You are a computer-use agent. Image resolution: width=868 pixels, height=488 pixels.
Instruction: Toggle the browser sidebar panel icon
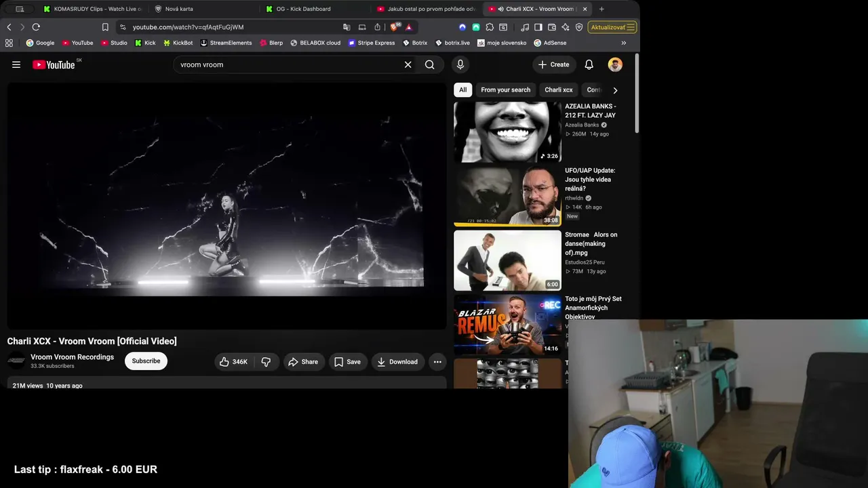click(538, 27)
